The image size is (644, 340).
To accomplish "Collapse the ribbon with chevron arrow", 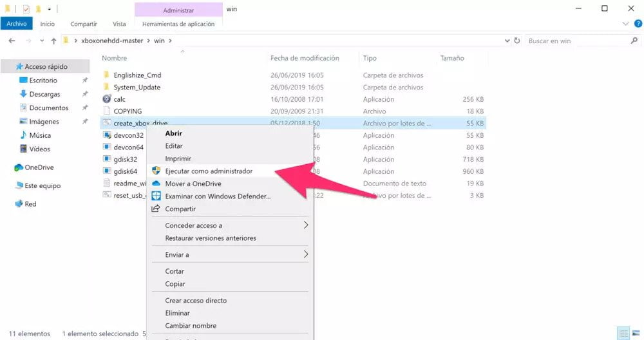I will (x=625, y=24).
